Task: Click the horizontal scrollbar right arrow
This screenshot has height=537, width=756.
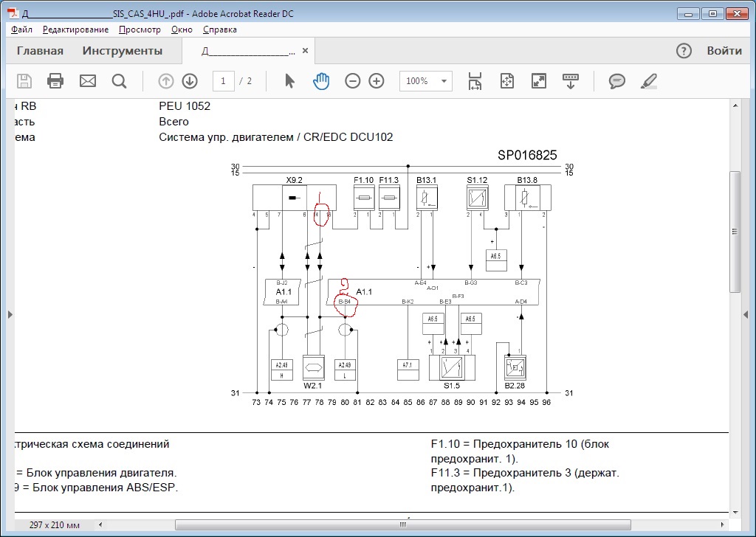Action: tap(722, 524)
